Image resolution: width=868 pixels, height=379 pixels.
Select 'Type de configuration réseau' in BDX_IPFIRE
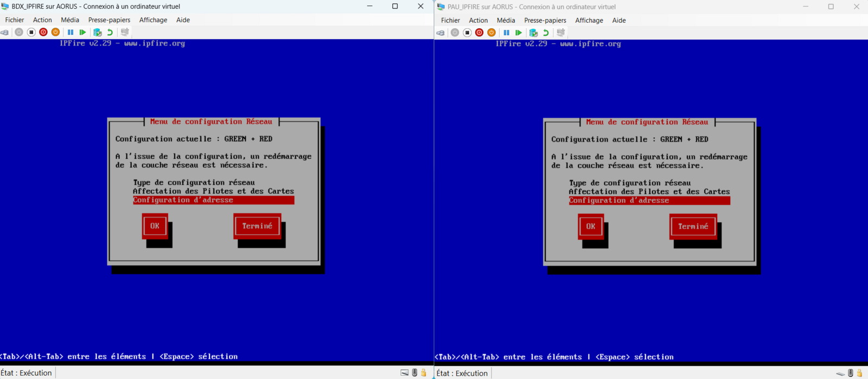tap(194, 183)
